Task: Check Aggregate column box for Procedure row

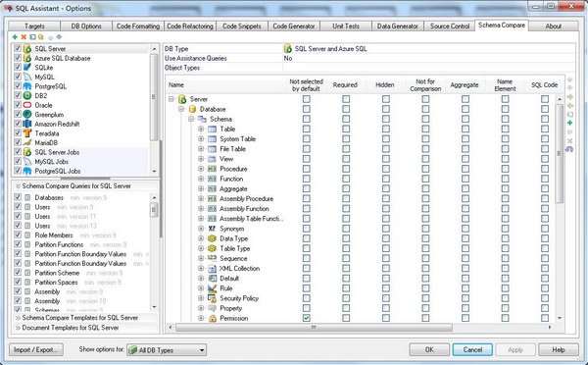Action: pyautogui.click(x=465, y=169)
